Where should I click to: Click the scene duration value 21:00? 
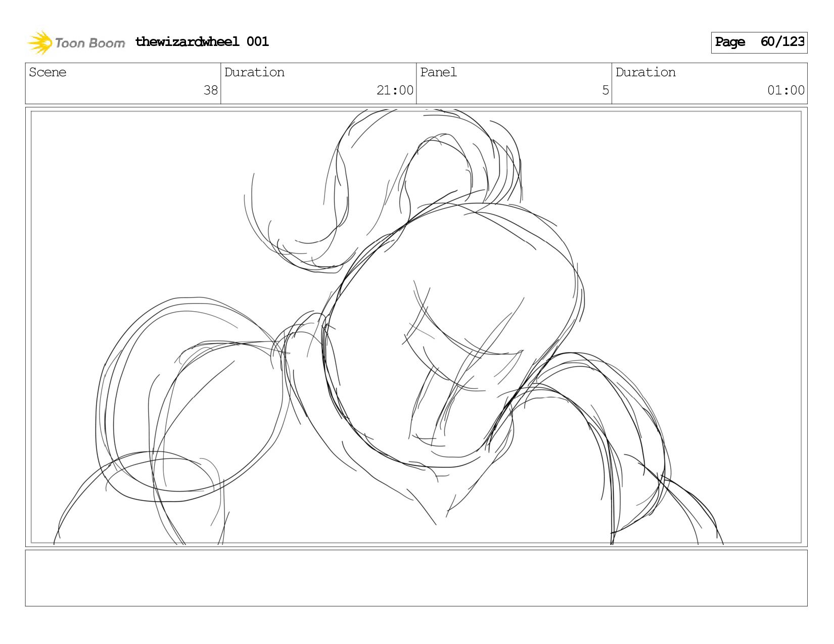click(395, 90)
